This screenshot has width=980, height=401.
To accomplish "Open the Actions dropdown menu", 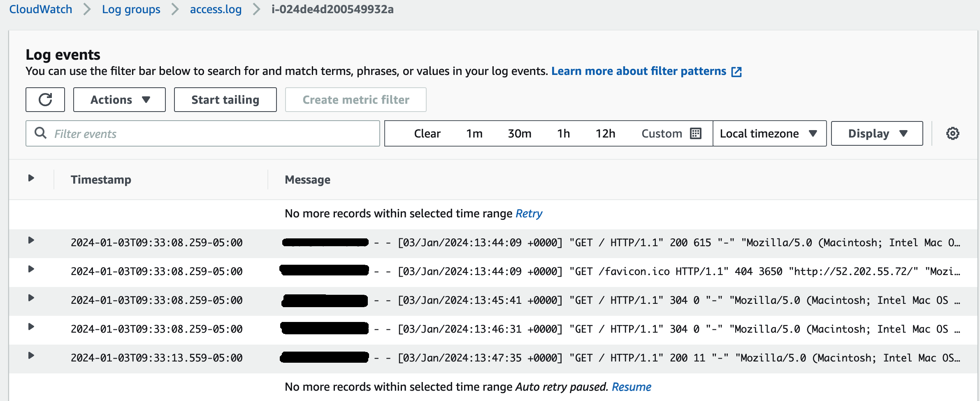I will coord(119,100).
